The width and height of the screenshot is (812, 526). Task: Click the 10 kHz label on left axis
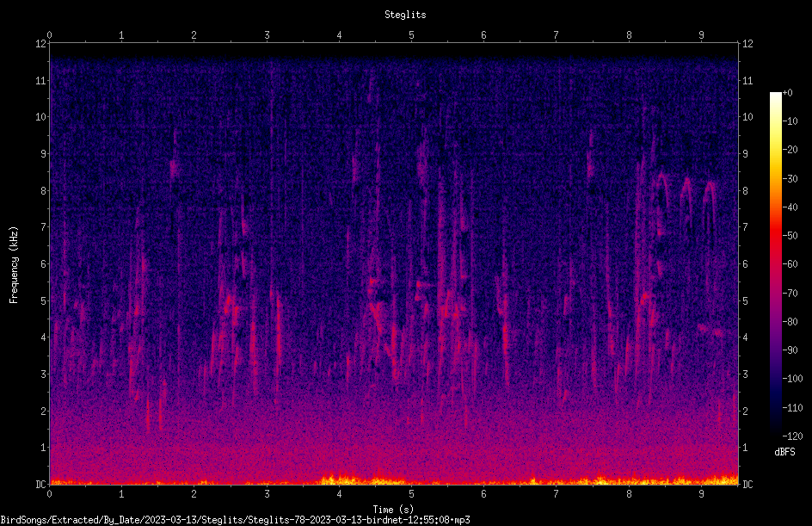pyautogui.click(x=41, y=117)
